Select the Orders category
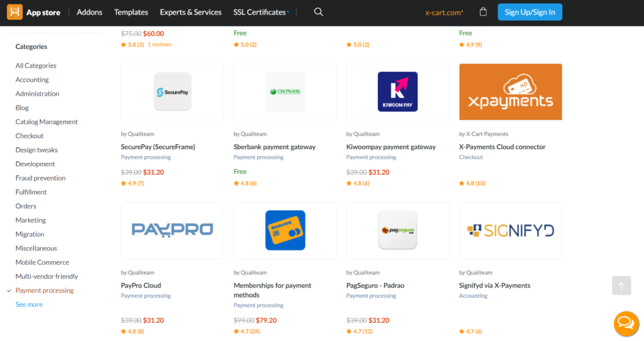The width and height of the screenshot is (644, 341). tap(26, 206)
